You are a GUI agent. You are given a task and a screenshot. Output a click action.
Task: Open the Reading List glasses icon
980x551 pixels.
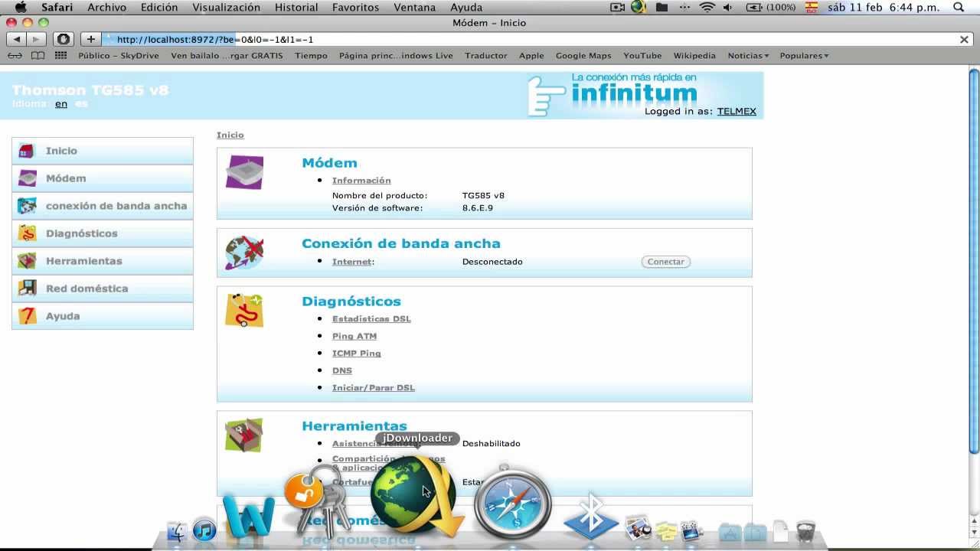pos(15,56)
